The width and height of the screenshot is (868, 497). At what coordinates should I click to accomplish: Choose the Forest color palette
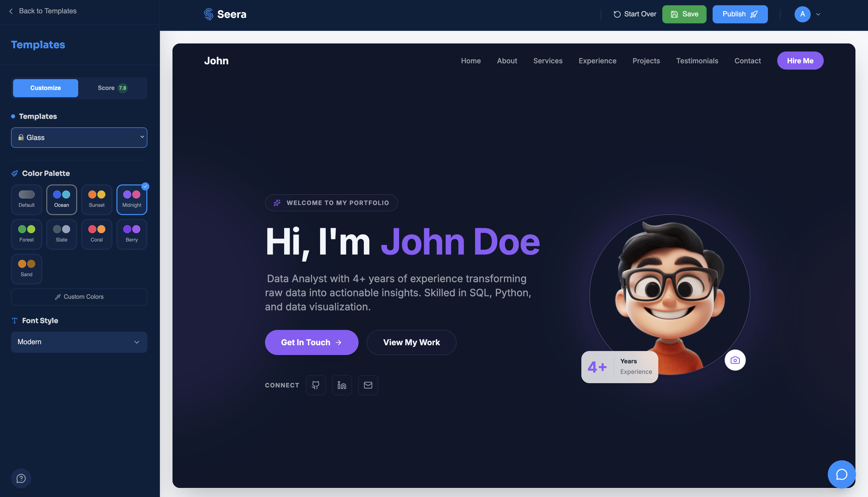(x=27, y=234)
